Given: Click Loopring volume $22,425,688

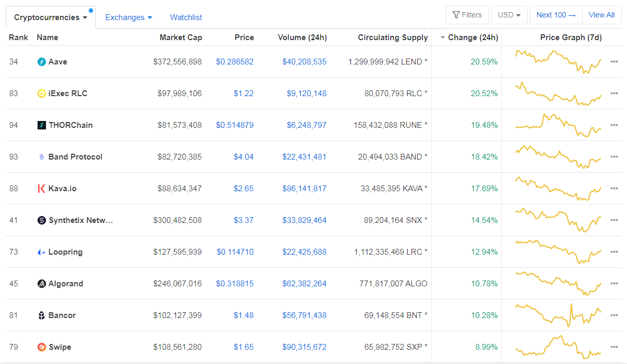Looking at the screenshot, I should point(305,252).
